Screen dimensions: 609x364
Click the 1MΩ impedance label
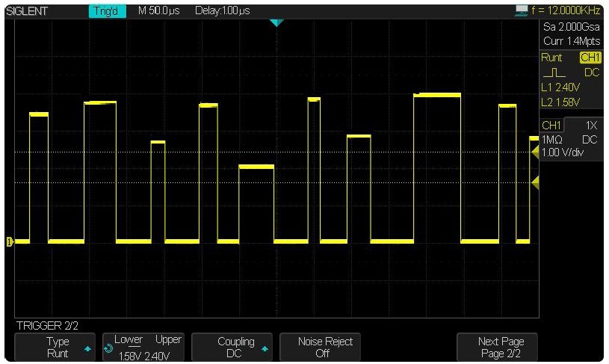[x=552, y=140]
